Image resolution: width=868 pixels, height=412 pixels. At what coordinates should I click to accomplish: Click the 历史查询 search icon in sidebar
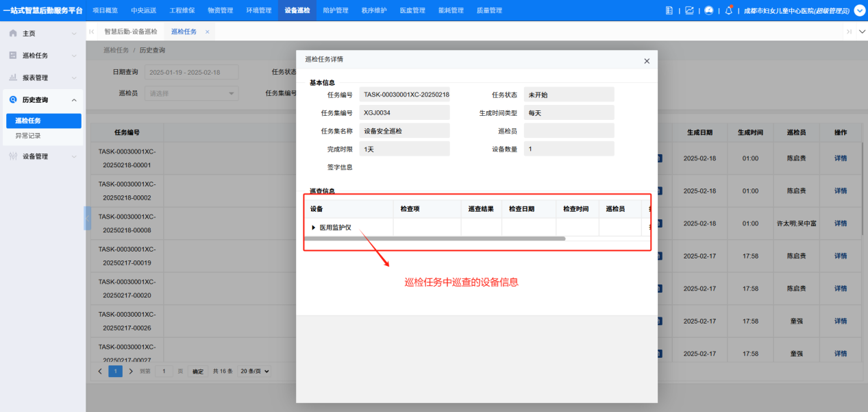tap(13, 100)
